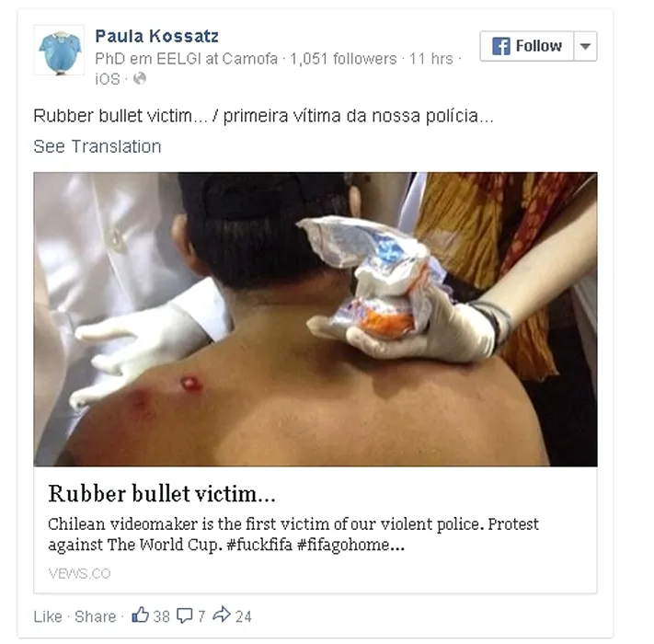654x644 pixels.
Task: Click the public globe privacy icon
Action: pyautogui.click(x=140, y=78)
